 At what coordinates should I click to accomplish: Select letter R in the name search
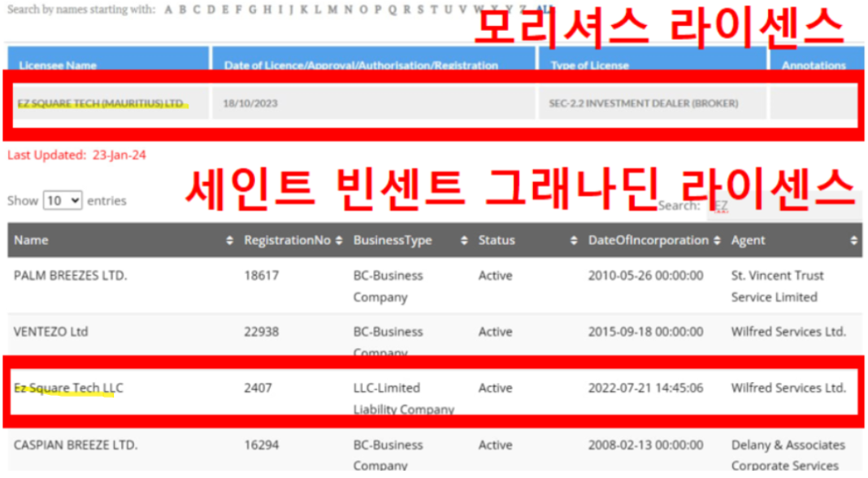tap(407, 10)
